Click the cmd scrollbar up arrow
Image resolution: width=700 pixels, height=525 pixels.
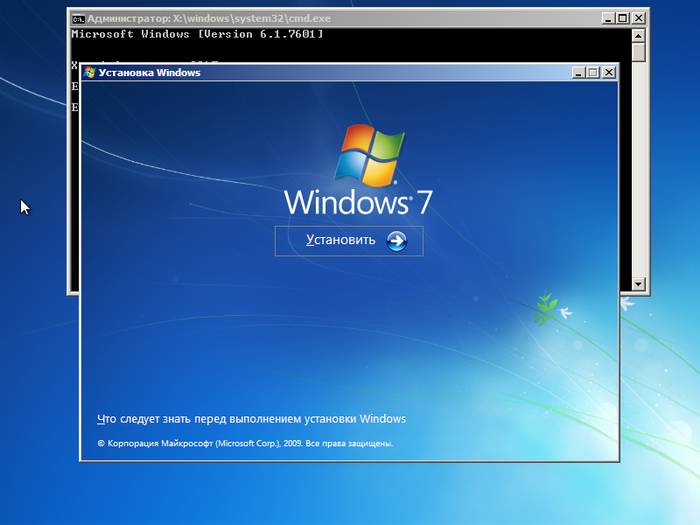coord(639,36)
